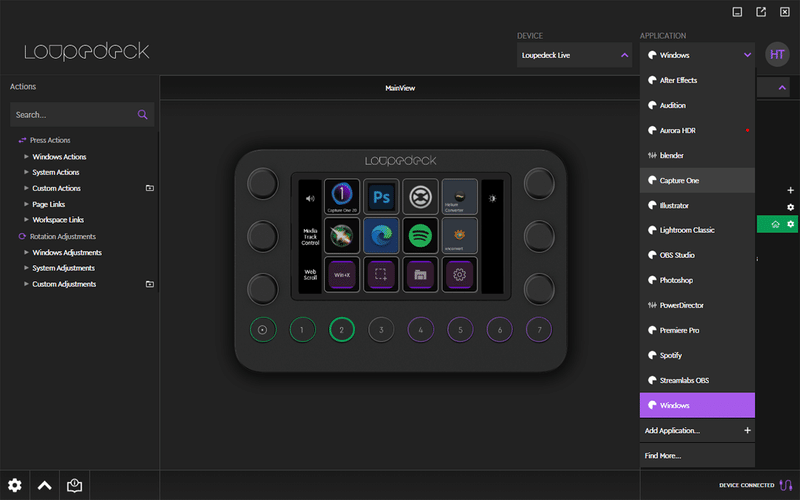Select round button 1 on the device
This screenshot has height=500, width=800.
302,330
